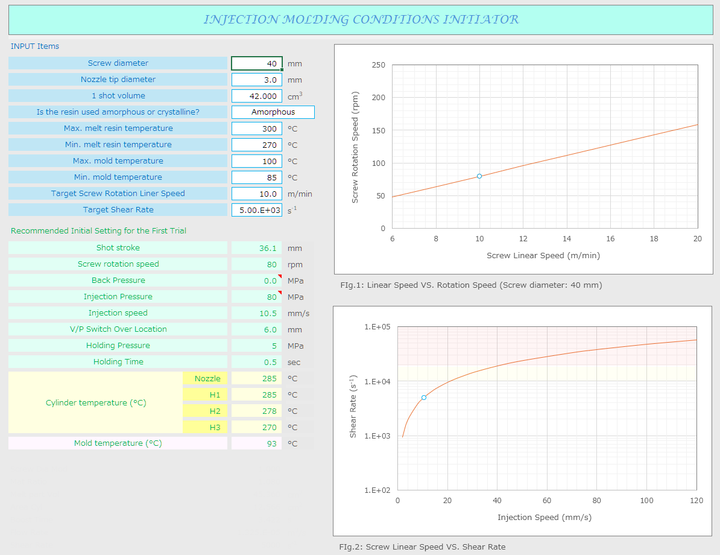Screen dimensions: 720x555
Task: Click the Injection Pressure value cell
Action: click(257, 297)
